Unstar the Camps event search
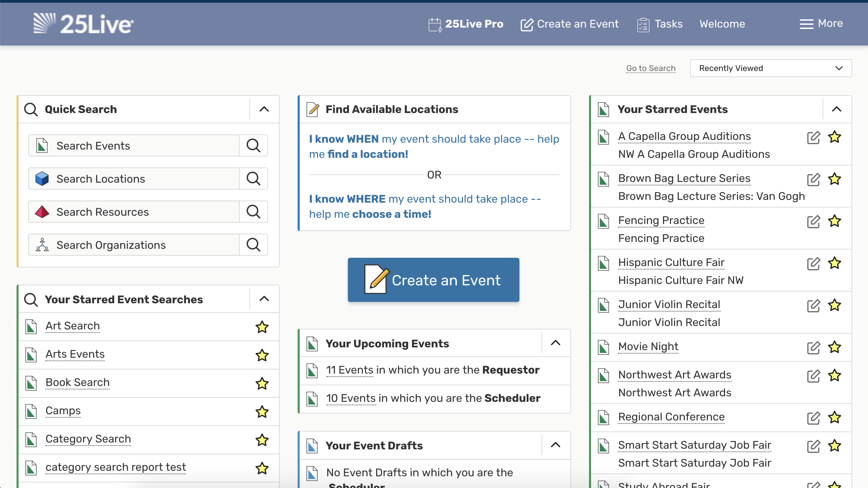 (x=262, y=411)
